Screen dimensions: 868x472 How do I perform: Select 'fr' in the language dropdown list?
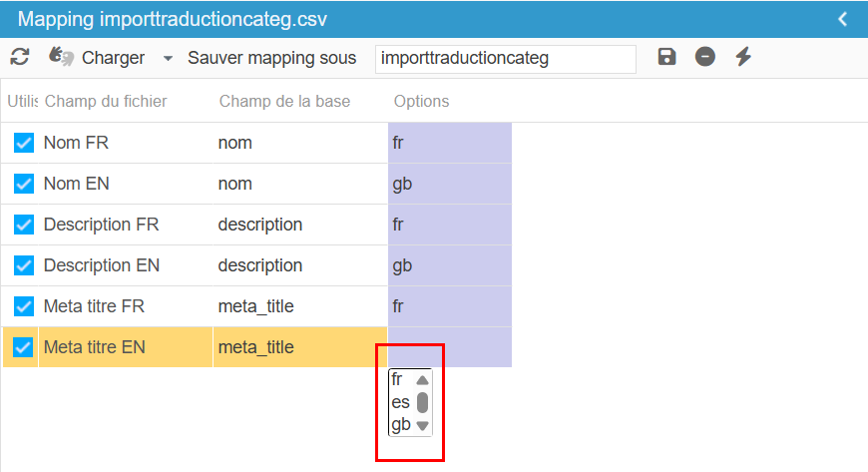(398, 379)
